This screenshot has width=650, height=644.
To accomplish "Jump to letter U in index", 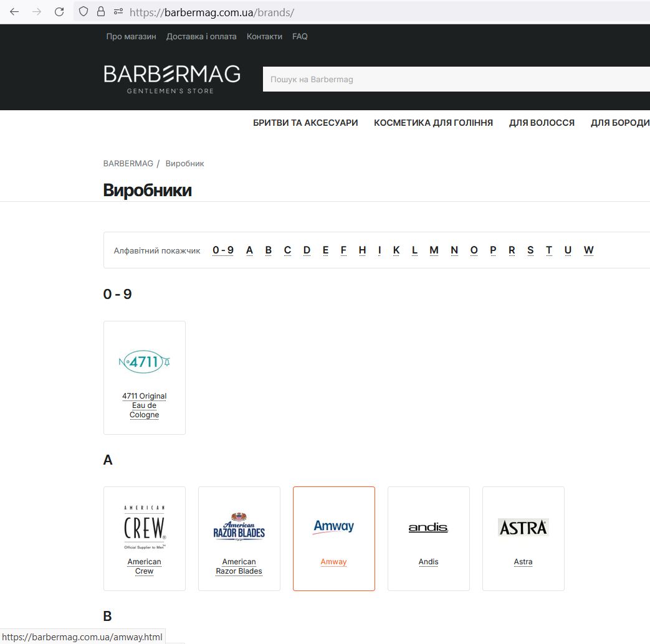I will click(x=568, y=250).
